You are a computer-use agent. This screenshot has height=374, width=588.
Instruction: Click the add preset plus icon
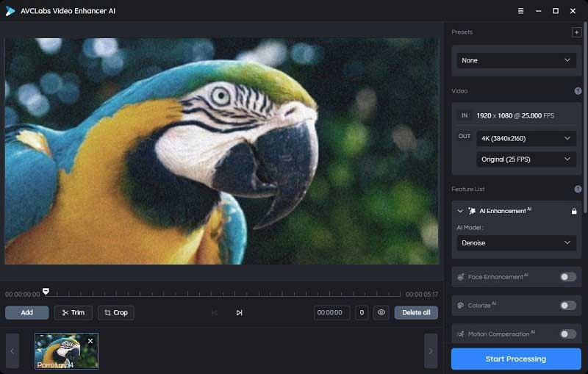click(x=576, y=32)
